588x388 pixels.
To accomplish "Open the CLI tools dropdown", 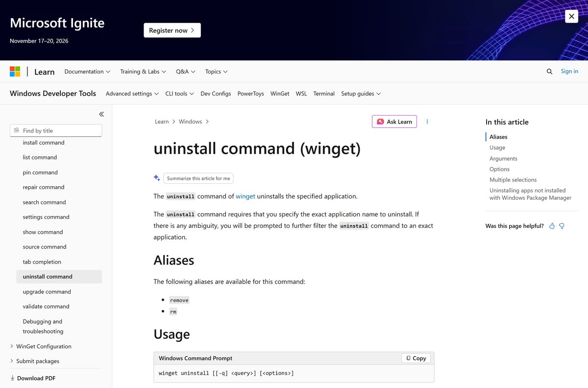I will (x=179, y=94).
